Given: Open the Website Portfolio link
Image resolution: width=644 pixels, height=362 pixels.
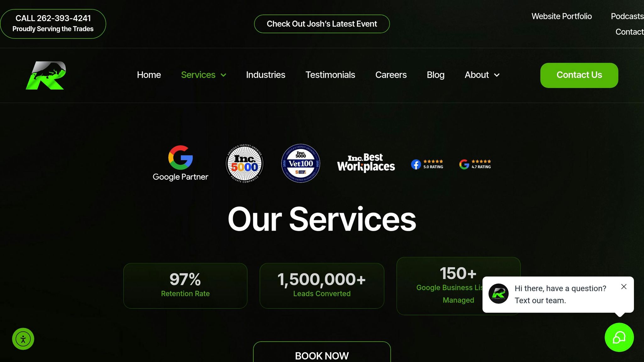Looking at the screenshot, I should point(562,16).
